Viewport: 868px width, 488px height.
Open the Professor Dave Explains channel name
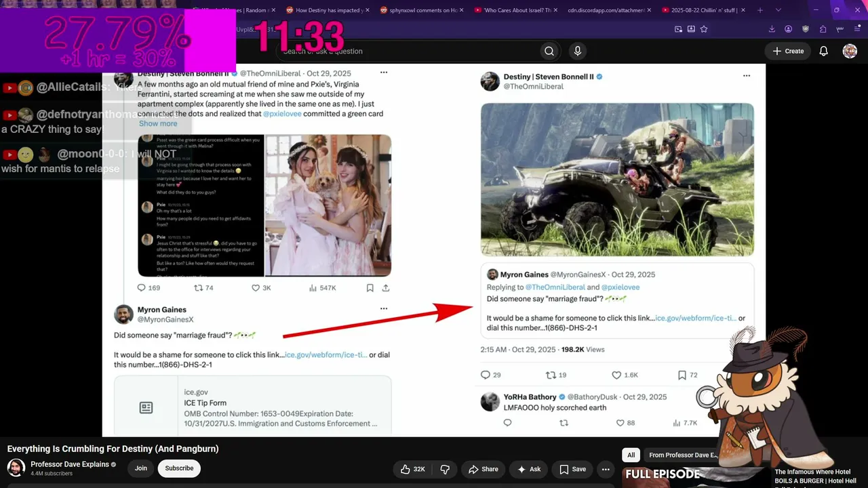pos(71,464)
